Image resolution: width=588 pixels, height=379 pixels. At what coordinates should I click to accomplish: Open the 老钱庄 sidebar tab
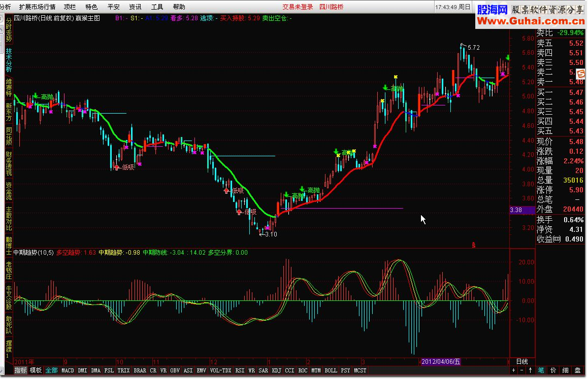[x=9, y=270]
